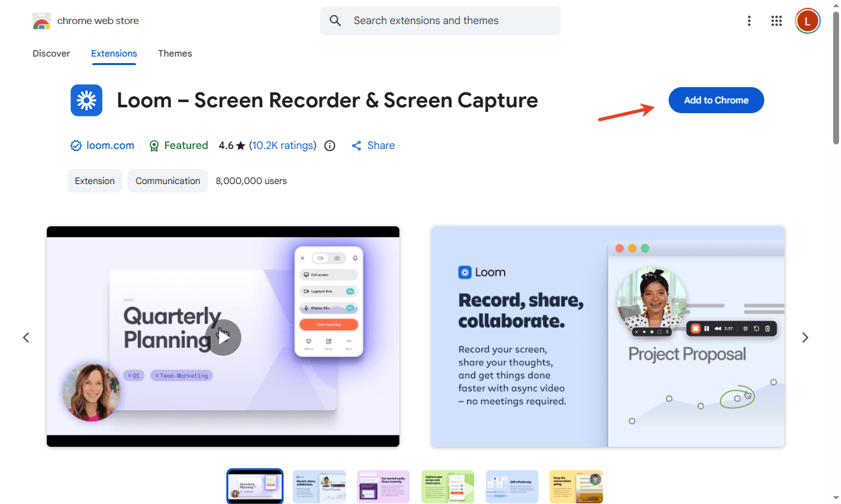
Task: Show the previous screenshot with left arrow
Action: click(x=26, y=337)
